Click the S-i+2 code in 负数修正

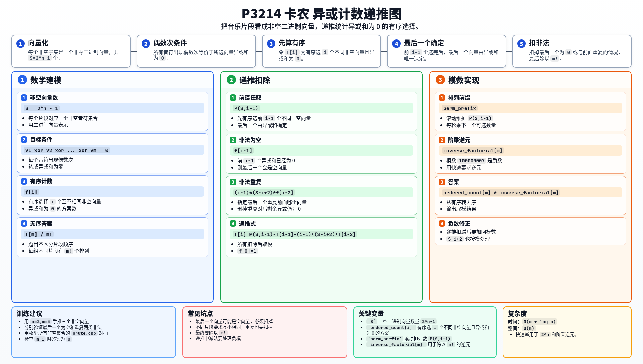455,239
